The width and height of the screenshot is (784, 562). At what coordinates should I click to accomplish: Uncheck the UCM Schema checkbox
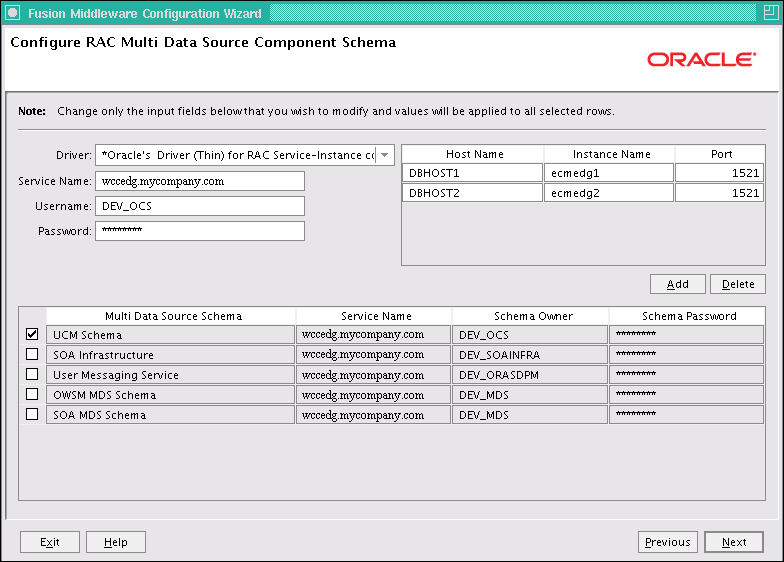pyautogui.click(x=32, y=334)
